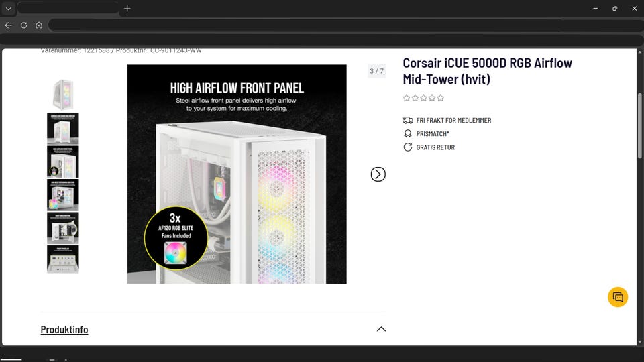Select the second product thumbnail

coord(63,129)
